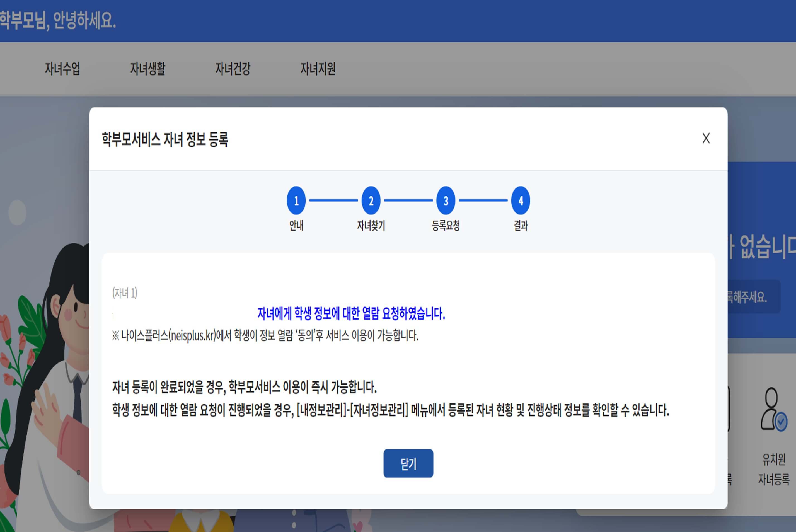The image size is (796, 532).
Task: Click the dialog title 학부모서비스 자녀 정보 등록
Action: point(165,139)
